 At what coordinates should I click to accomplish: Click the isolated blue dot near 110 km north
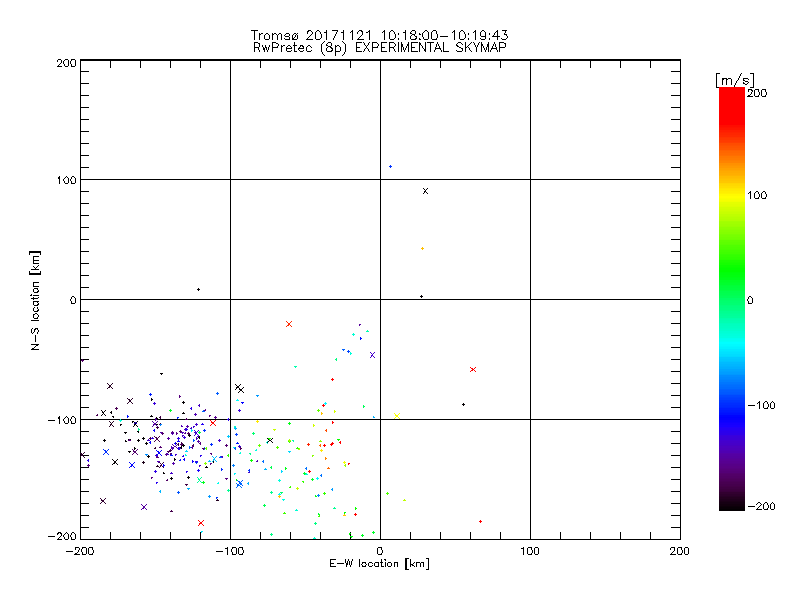tap(390, 166)
